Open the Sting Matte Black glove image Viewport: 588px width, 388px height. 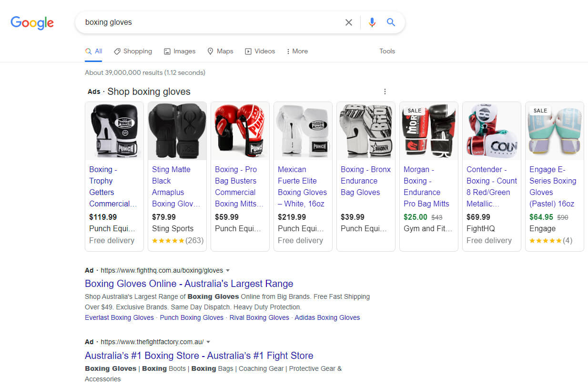[177, 131]
